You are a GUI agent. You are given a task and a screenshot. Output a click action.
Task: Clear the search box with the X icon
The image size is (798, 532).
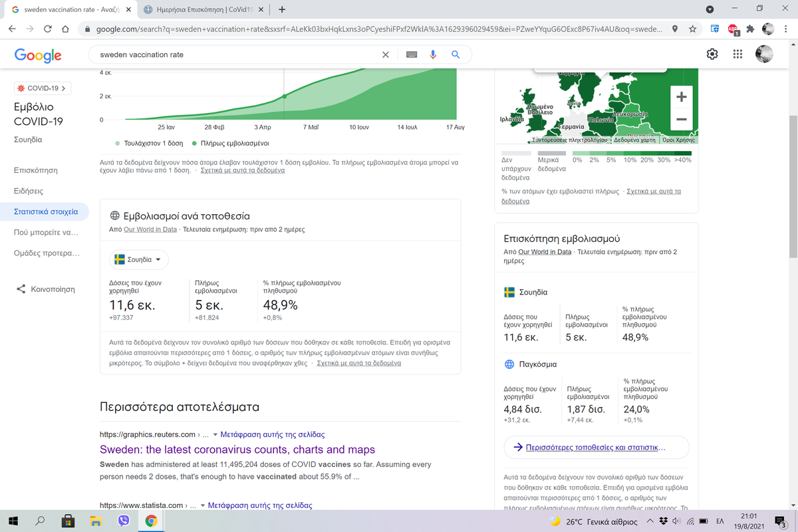pos(386,55)
